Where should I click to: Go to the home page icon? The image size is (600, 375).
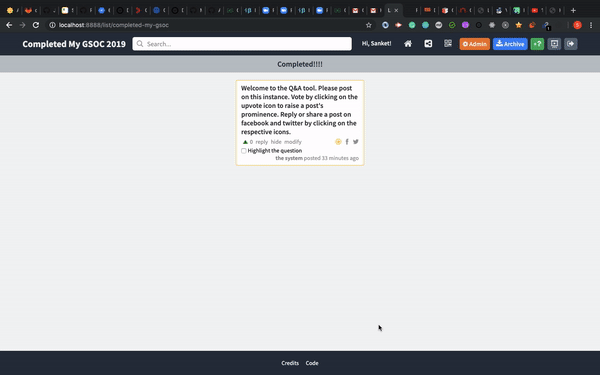[408, 44]
